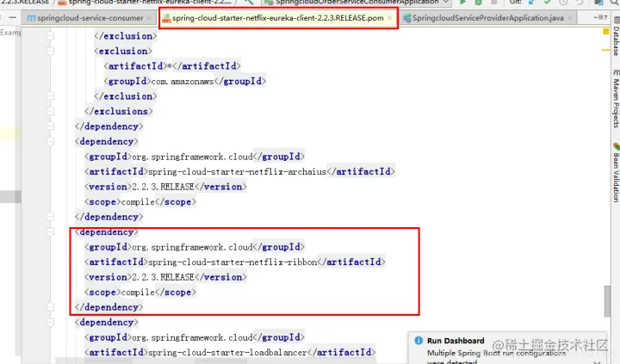Click the artifactId * wildcard line
Image resolution: width=620 pixels, height=364 pixels.
172,66
